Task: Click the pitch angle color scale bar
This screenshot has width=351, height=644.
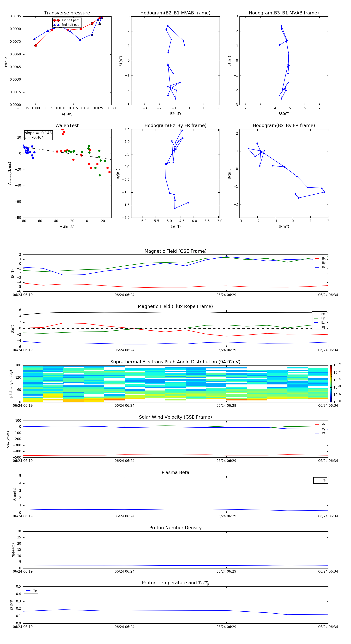Action: (331, 383)
